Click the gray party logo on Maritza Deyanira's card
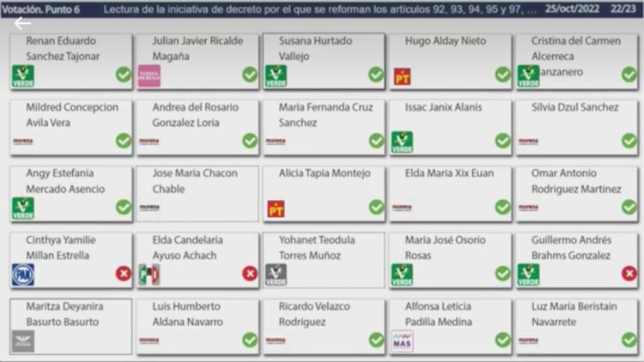Viewport: 644px width, 362px height. pyautogui.click(x=23, y=341)
